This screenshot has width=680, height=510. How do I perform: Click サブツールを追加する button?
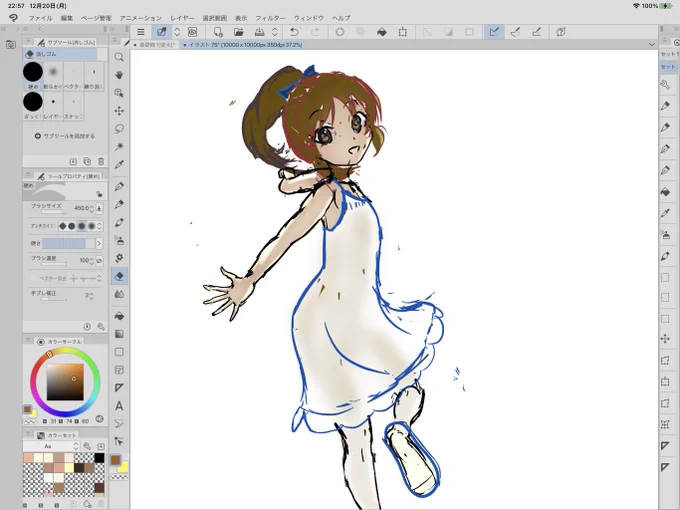point(65,136)
